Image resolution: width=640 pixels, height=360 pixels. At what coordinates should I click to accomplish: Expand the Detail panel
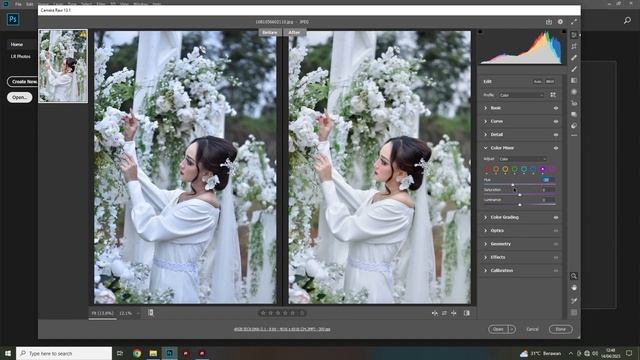[x=486, y=135]
